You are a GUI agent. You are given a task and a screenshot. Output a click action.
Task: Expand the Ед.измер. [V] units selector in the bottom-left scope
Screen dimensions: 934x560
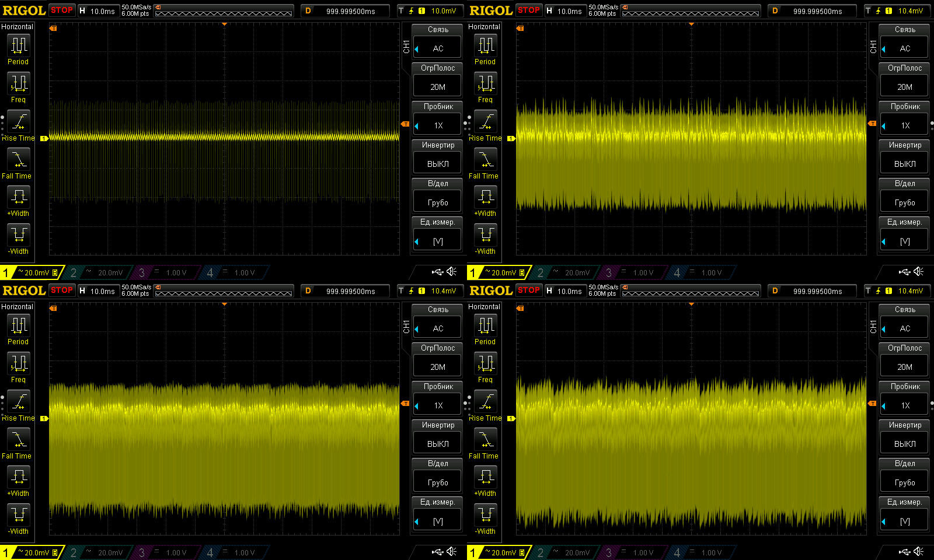click(438, 521)
